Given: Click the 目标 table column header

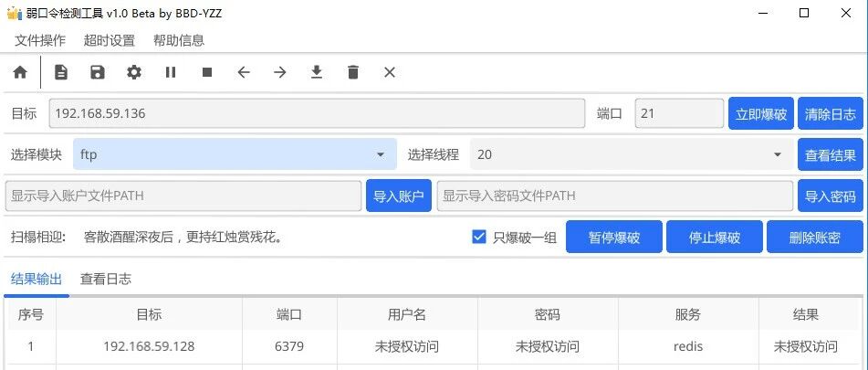Looking at the screenshot, I should (149, 315).
